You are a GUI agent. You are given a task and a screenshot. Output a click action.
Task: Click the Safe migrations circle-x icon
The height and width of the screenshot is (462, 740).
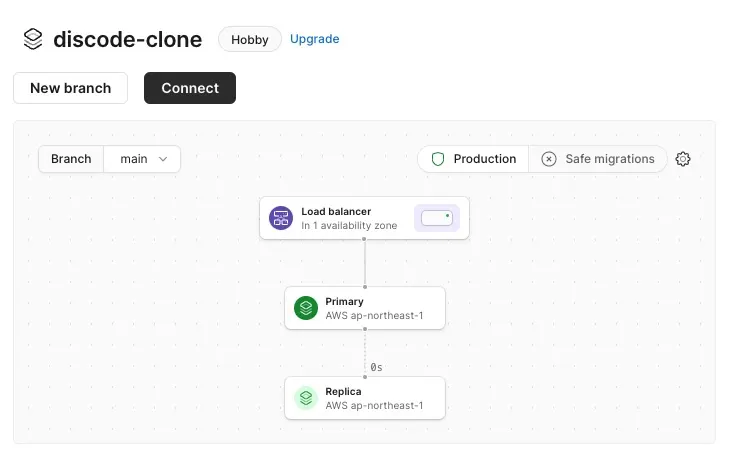[x=549, y=159]
